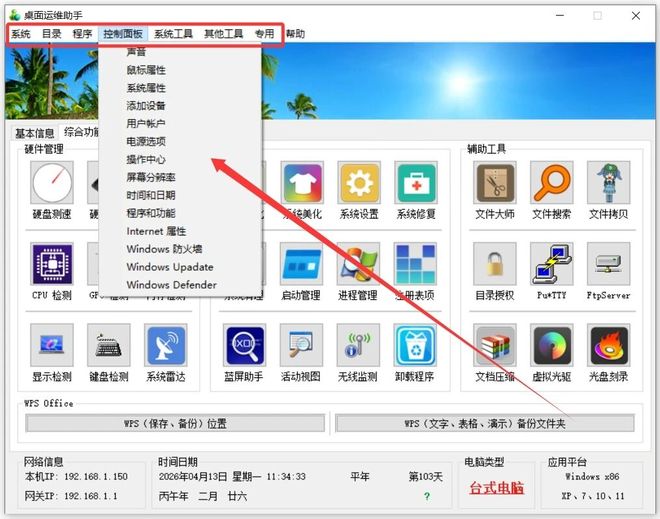Screen dimensions: 660x519
Task: Launch the PuTTY terminal icon
Action: (x=552, y=264)
